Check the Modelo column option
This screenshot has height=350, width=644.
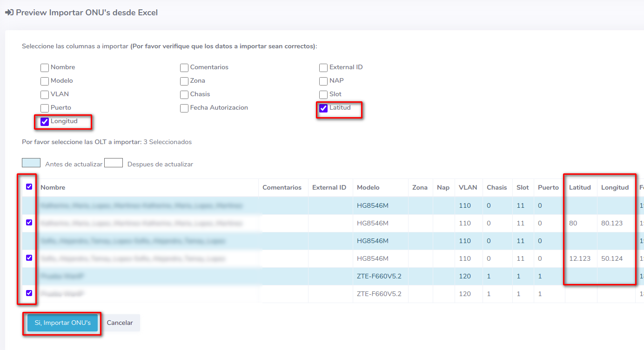pyautogui.click(x=45, y=81)
